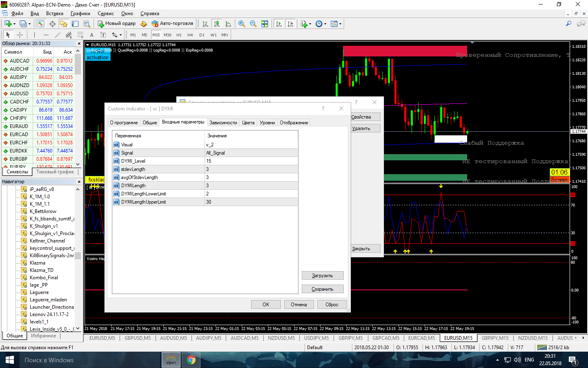The image size is (588, 368).
Task: Open the GBPUSD,M5 chart tab
Action: click(138, 338)
